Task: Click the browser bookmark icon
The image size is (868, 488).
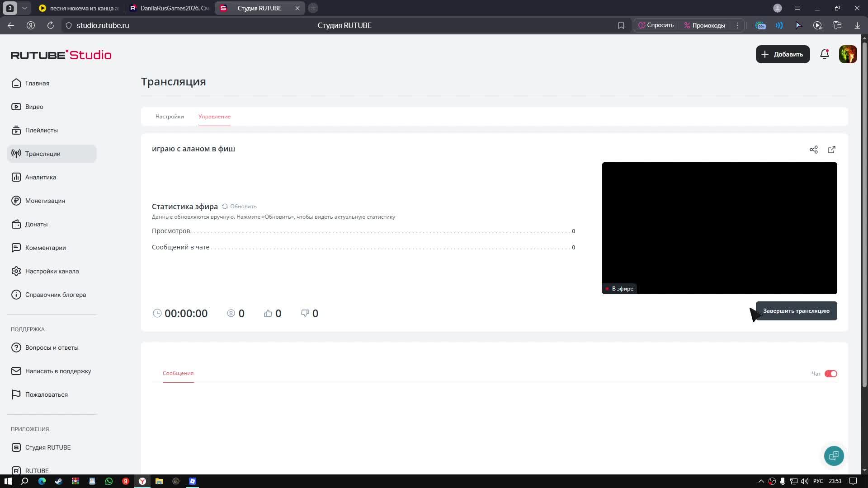Action: click(621, 25)
